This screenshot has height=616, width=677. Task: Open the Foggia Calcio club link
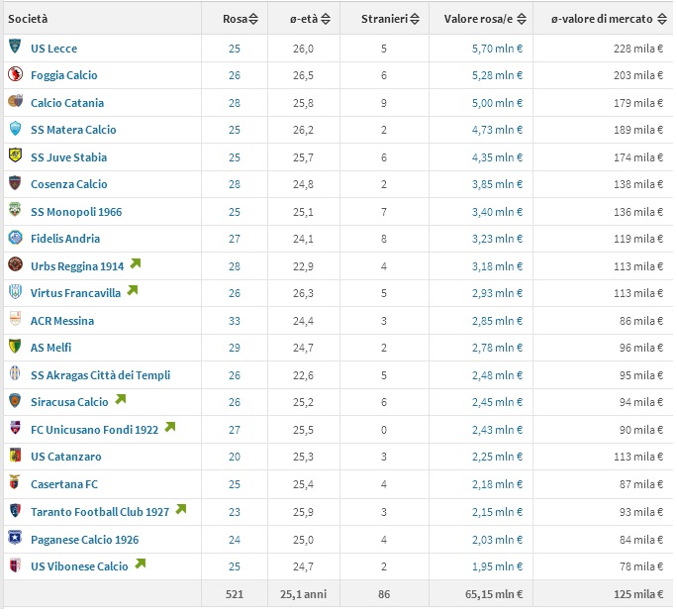64,75
